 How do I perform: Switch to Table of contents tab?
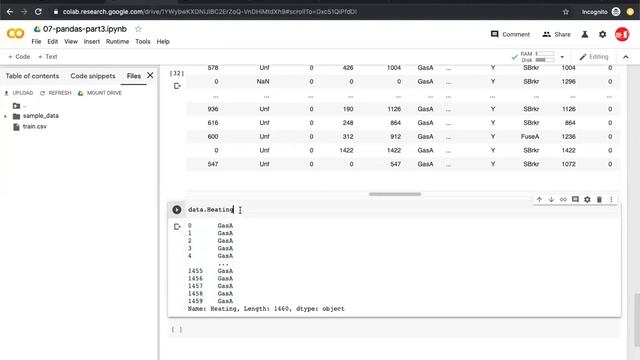[x=32, y=76]
